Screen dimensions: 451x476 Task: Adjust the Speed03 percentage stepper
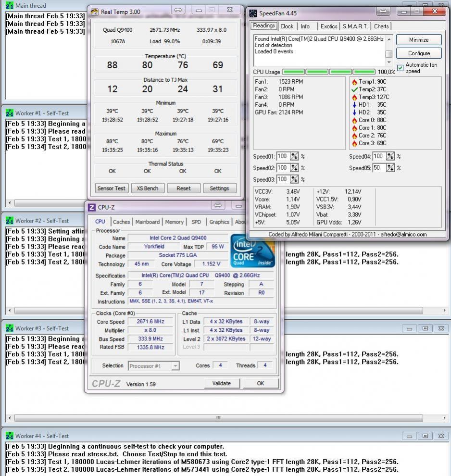point(294,179)
